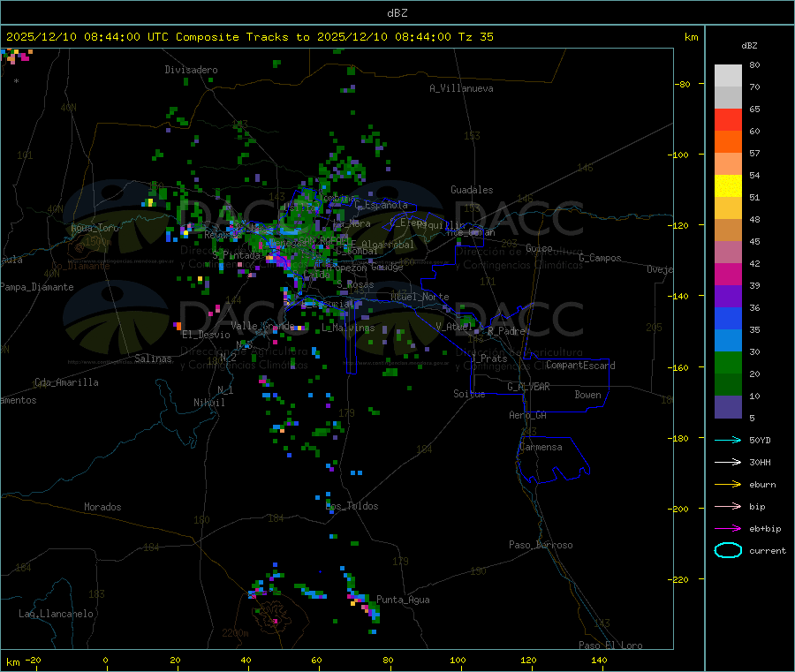Click the 51 dBZ yellow color swatch
This screenshot has width=795, height=672.
point(728,186)
